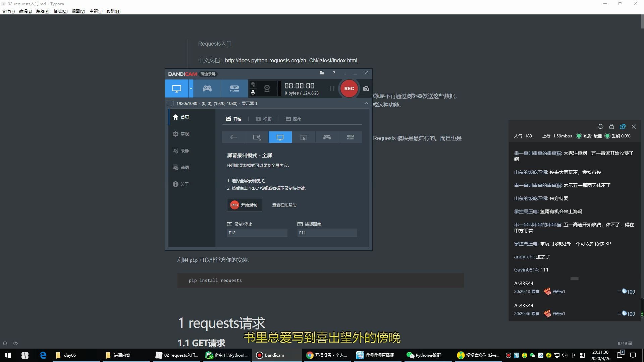Open the screen recording mode dropdown arrow
This screenshot has height=362, width=644.
click(191, 88)
